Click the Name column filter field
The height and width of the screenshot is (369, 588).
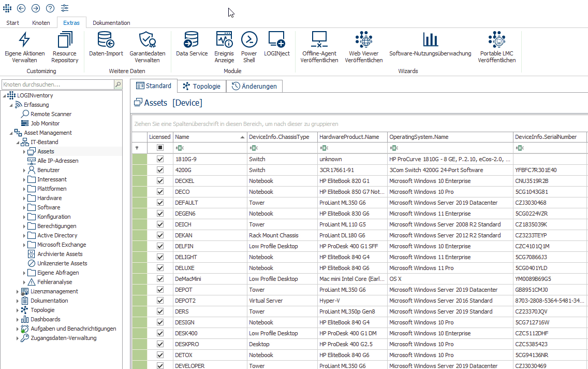point(210,148)
